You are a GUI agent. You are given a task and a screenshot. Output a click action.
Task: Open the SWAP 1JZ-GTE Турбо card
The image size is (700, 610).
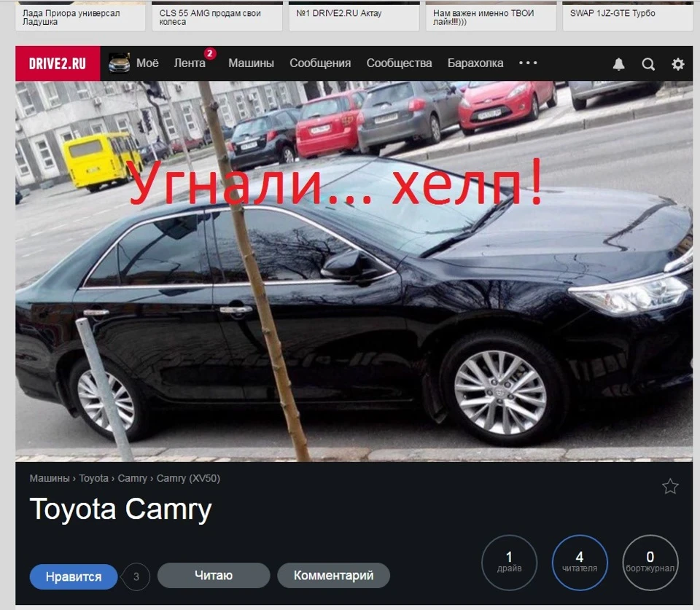pos(628,16)
